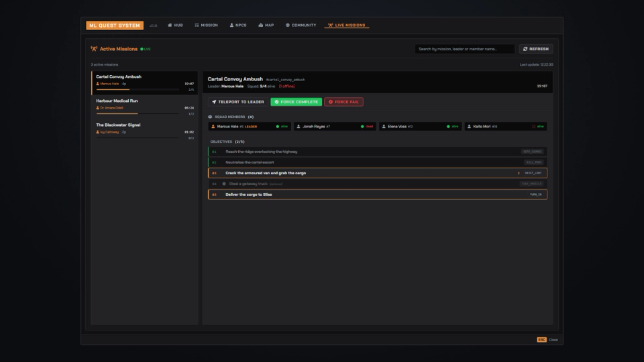Click the Mission list icon
Viewport: 644px width, 362px height.
[x=197, y=25]
